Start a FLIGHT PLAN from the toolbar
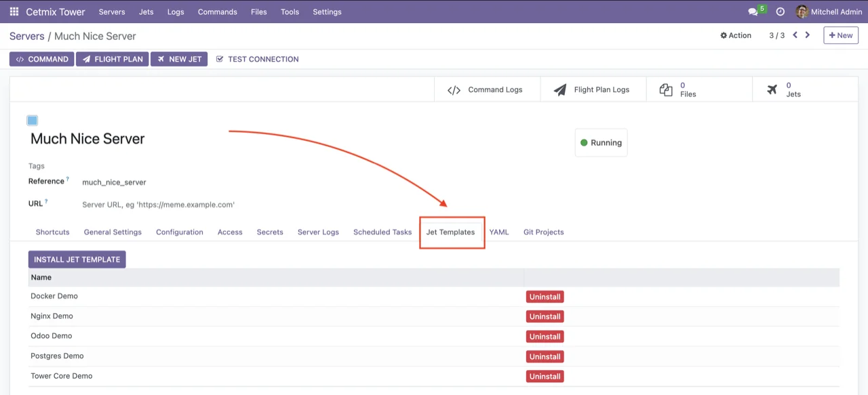 coord(112,59)
